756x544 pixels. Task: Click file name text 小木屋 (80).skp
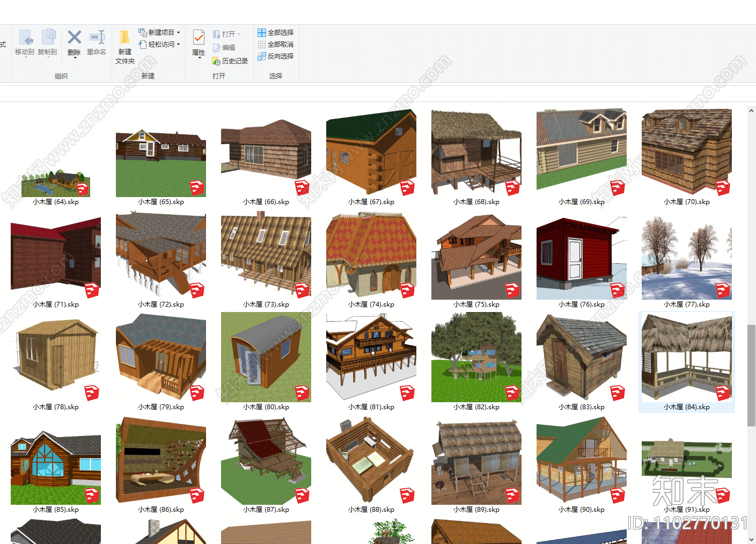tap(266, 407)
